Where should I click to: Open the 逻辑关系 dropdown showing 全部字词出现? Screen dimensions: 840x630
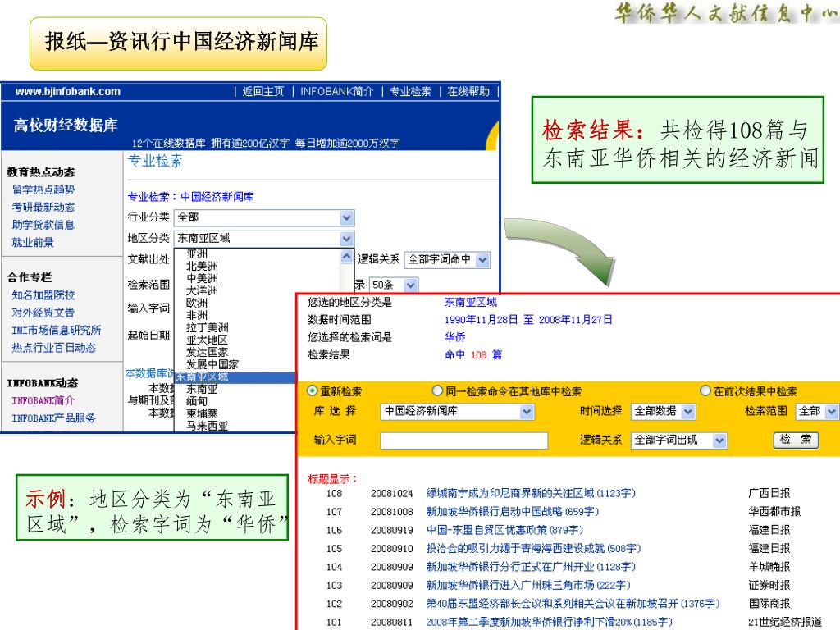point(678,441)
